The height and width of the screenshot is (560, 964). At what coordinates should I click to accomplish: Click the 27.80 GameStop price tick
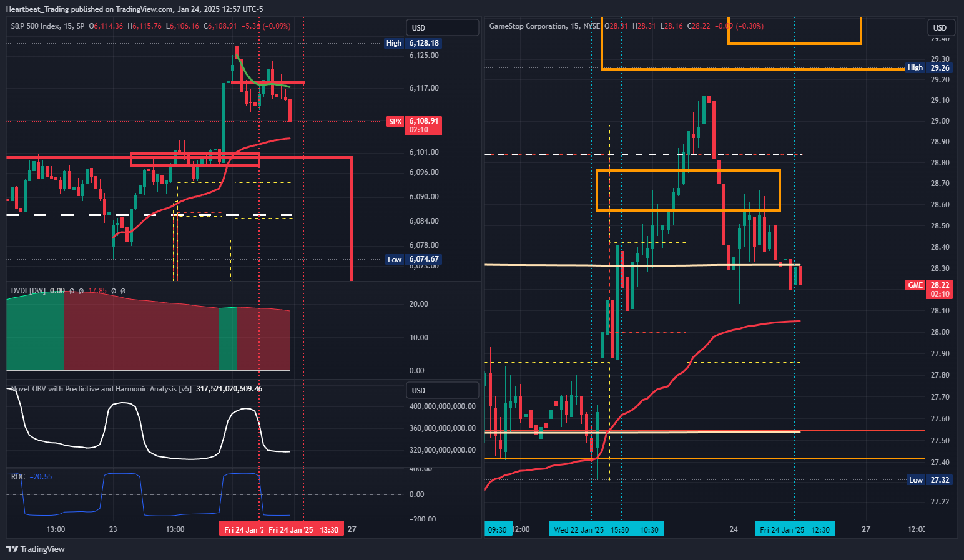coord(940,375)
